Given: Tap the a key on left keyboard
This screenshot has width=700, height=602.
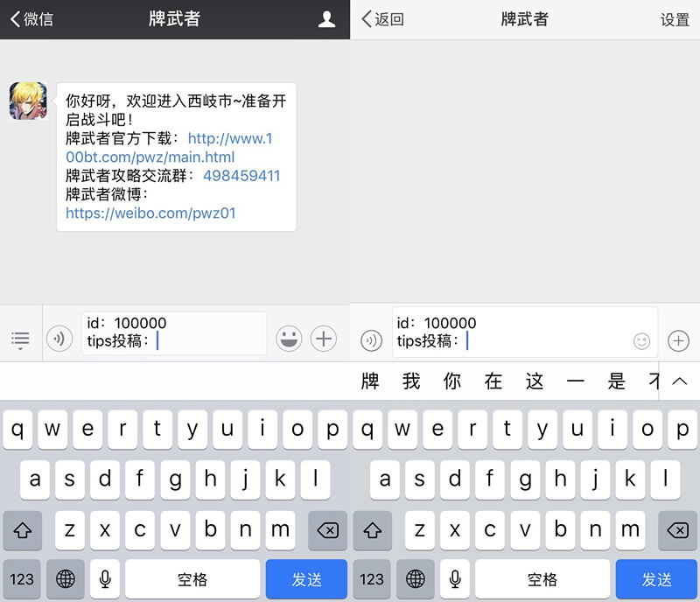Looking at the screenshot, I should click(x=35, y=480).
